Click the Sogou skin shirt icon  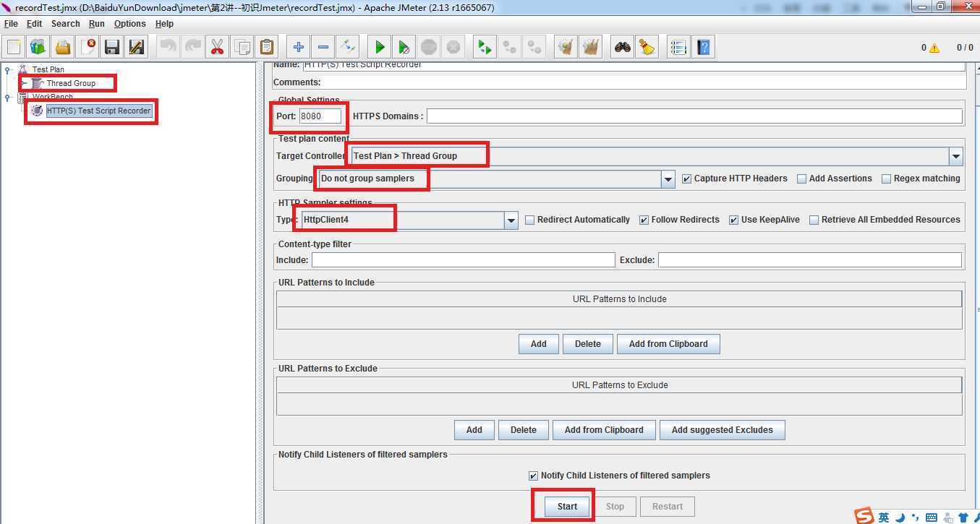coord(963,517)
